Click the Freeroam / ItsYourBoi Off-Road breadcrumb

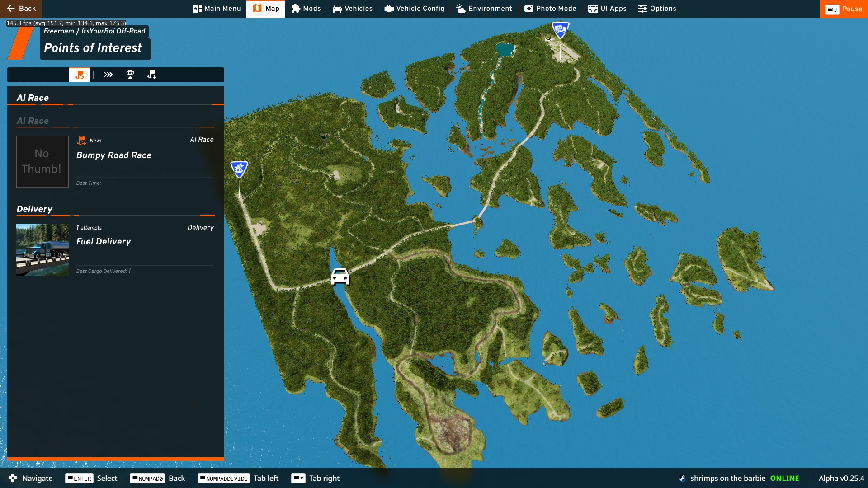point(94,31)
